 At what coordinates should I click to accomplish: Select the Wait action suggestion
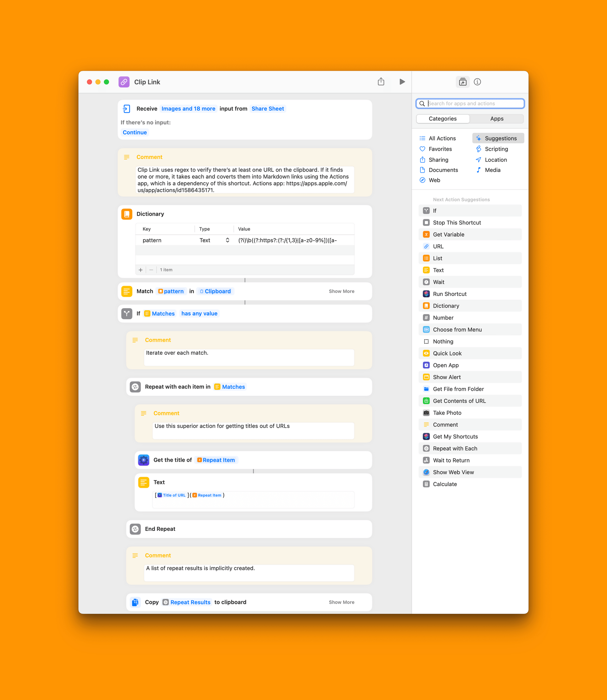[470, 282]
